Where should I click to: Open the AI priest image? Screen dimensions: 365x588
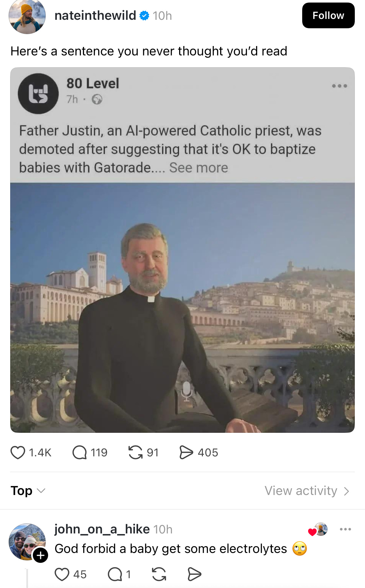click(182, 308)
